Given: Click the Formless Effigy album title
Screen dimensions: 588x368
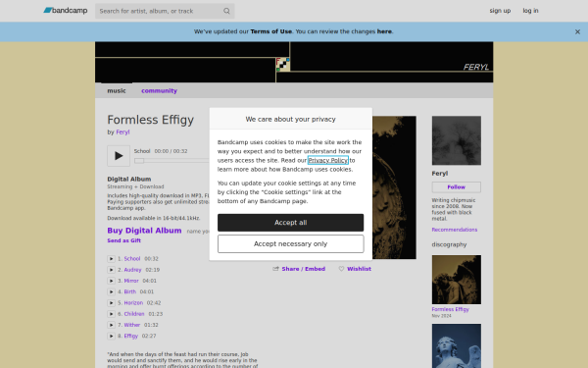Looking at the screenshot, I should [150, 120].
